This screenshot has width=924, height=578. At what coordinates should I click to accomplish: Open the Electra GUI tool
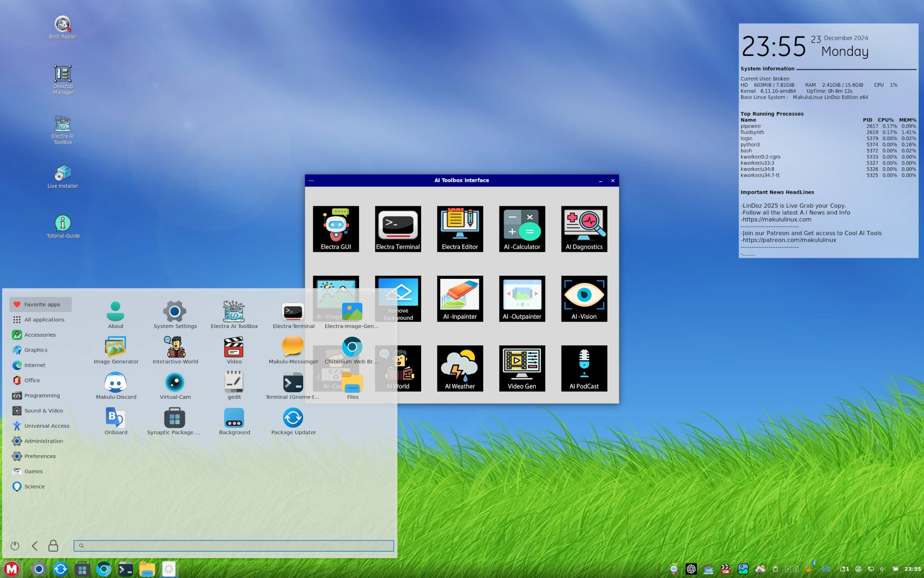(x=335, y=228)
